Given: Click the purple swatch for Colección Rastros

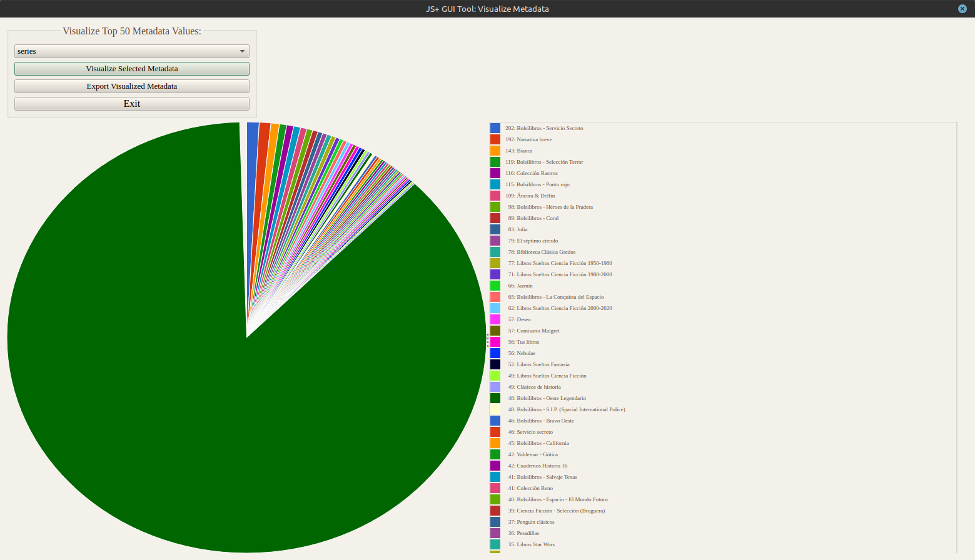Looking at the screenshot, I should 495,173.
